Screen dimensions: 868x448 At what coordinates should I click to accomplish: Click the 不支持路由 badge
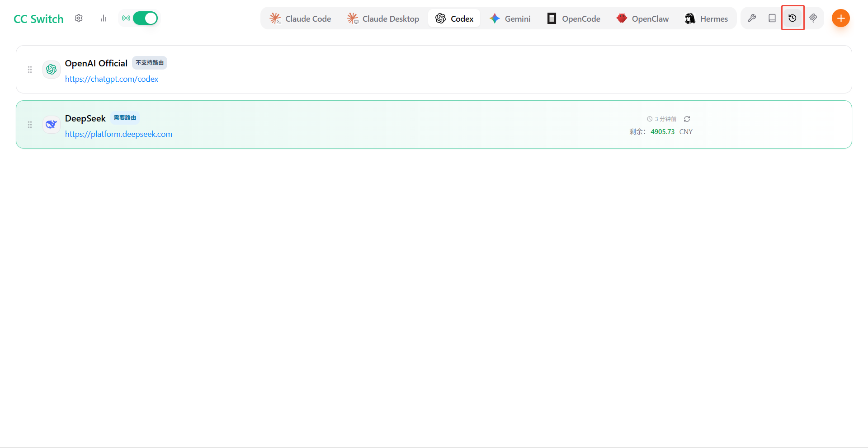(x=150, y=63)
